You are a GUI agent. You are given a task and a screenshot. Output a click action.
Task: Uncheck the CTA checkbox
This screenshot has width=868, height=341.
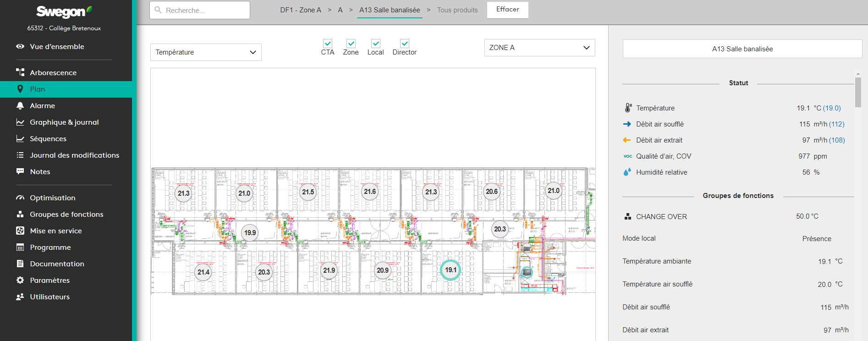(328, 44)
